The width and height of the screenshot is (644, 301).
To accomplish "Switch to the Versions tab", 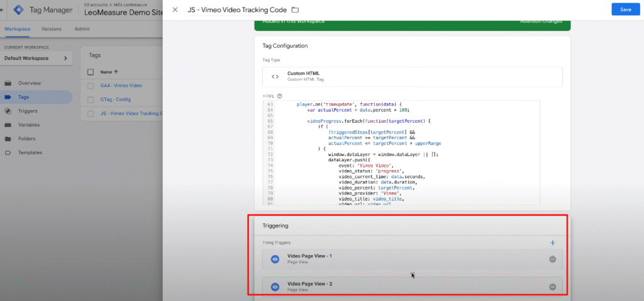I will 52,29.
